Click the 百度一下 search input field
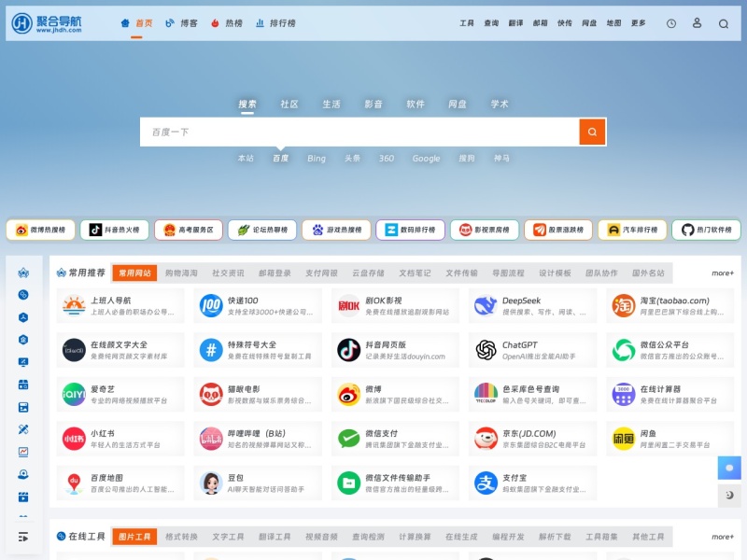747x560 pixels. coord(359,132)
